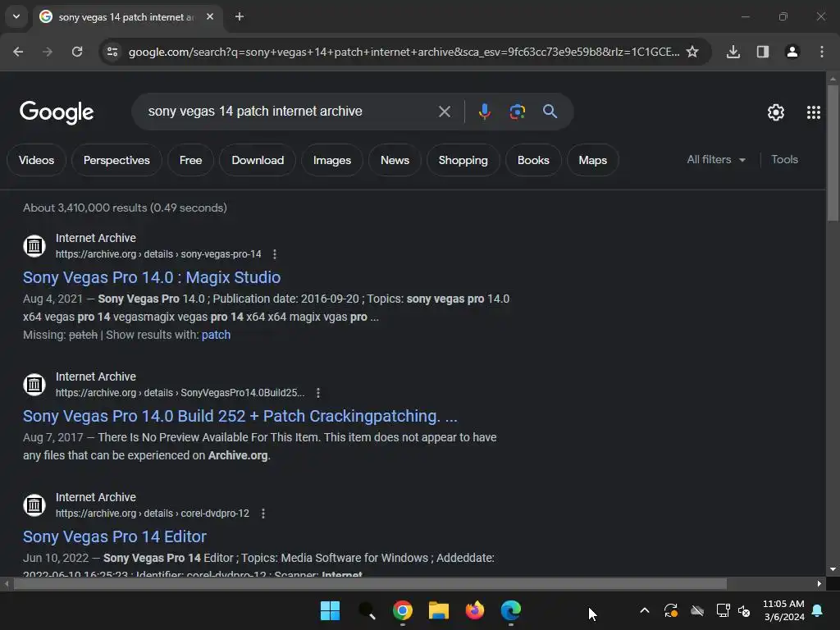The height and width of the screenshot is (630, 840).
Task: Clear the Google search box
Action: 444,112
